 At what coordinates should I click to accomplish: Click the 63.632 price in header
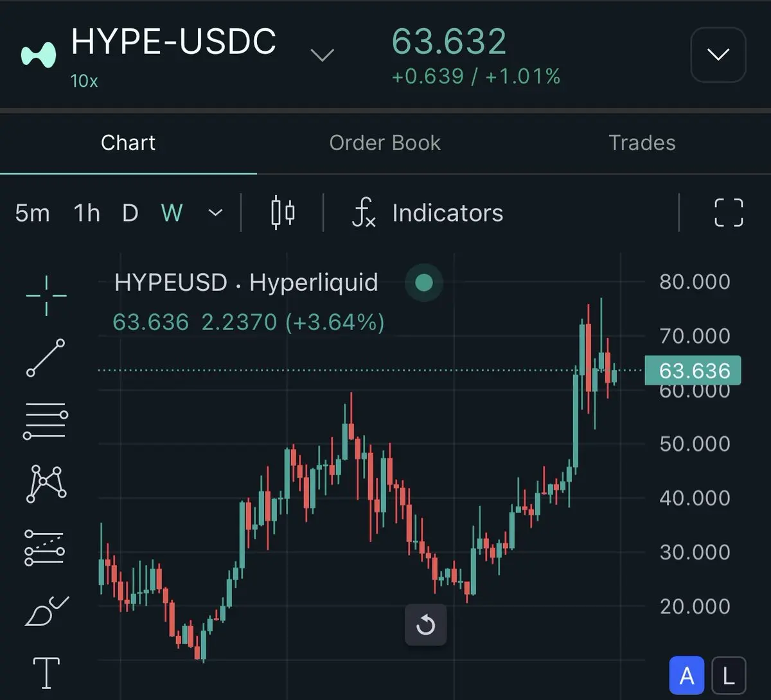(449, 42)
